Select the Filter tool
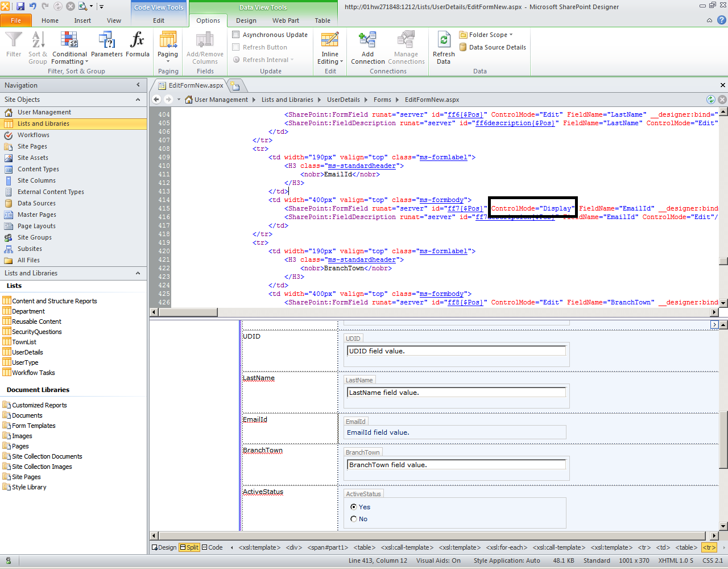This screenshot has width=728, height=569. 13,46
